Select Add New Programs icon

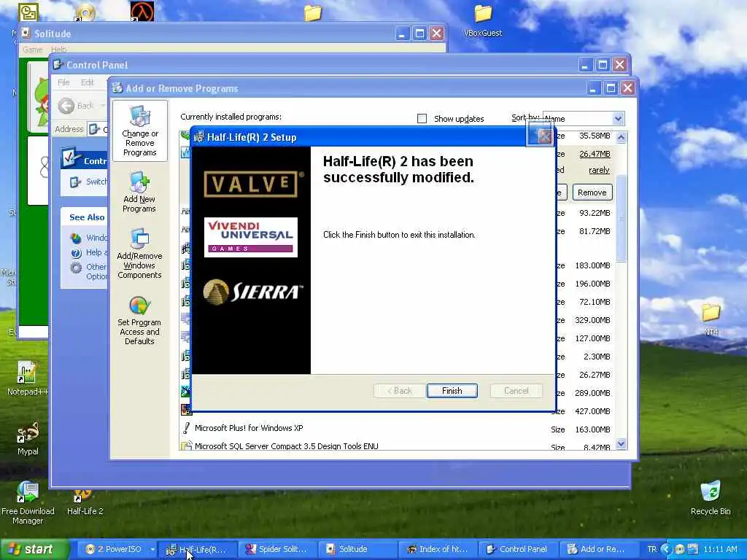coord(139,192)
